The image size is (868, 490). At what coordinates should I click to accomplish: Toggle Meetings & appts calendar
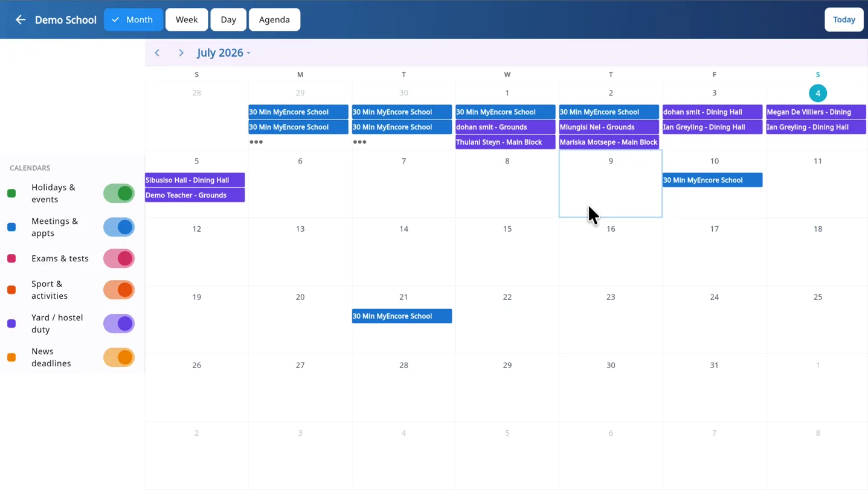(x=119, y=227)
